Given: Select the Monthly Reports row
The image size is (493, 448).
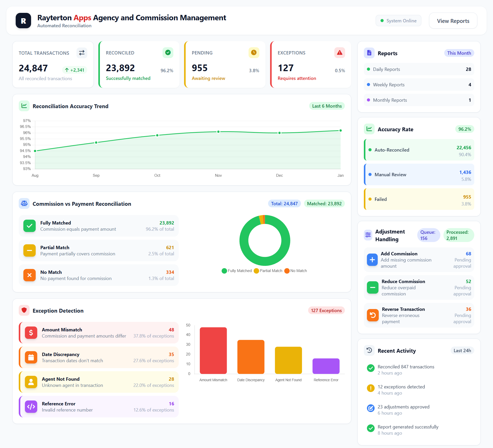Looking at the screenshot, I should (419, 100).
